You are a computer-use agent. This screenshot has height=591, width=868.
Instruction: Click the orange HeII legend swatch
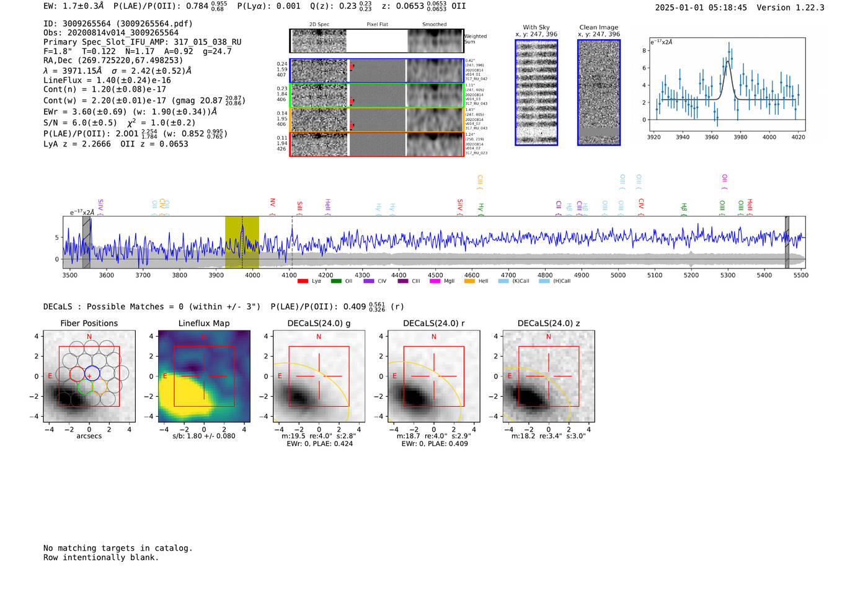469,282
